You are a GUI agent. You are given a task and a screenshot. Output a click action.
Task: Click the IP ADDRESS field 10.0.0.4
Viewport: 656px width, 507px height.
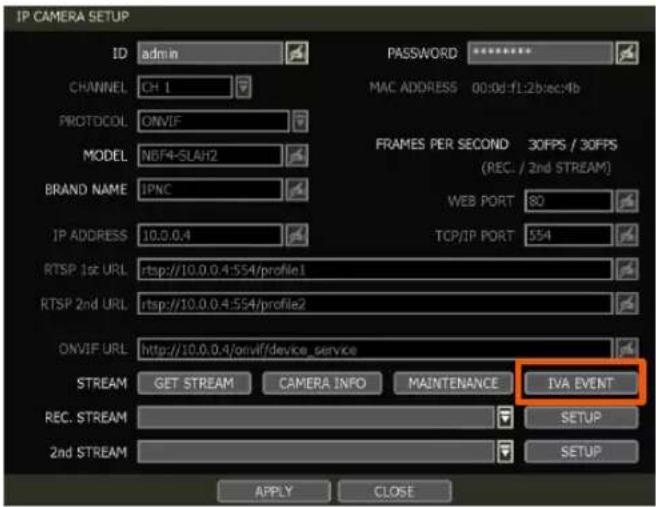[x=210, y=235]
